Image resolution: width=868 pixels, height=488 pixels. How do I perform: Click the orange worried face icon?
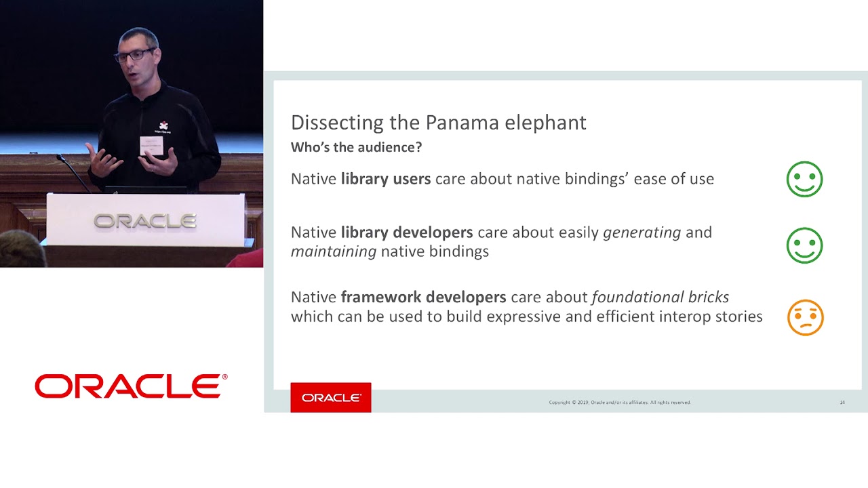pos(805,317)
